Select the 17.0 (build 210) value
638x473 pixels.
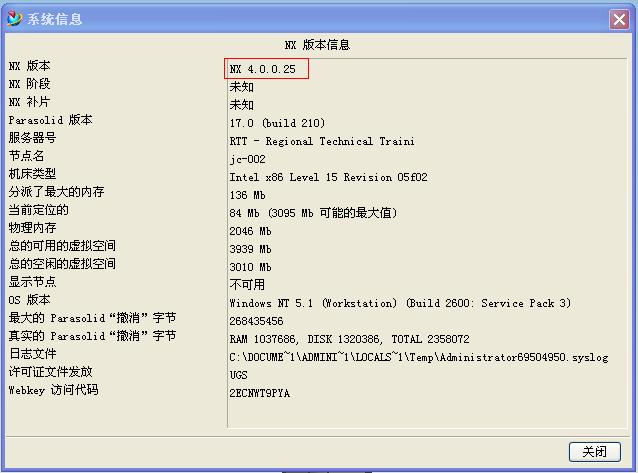click(277, 123)
